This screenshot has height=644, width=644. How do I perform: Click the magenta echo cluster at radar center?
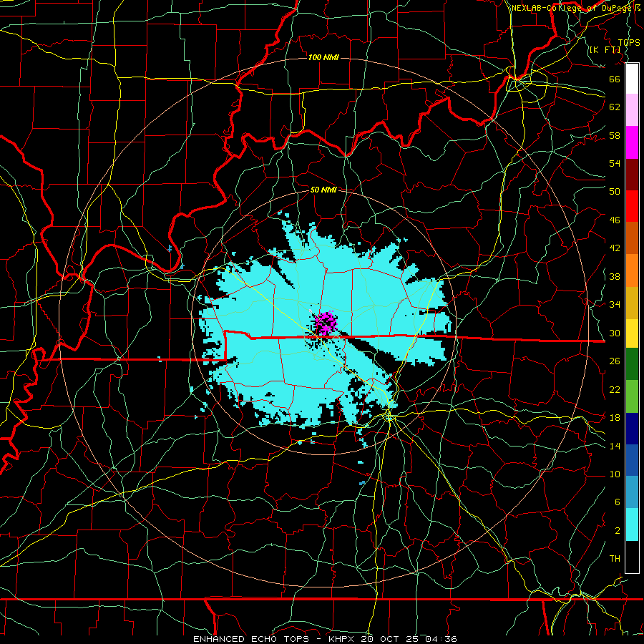[326, 323]
